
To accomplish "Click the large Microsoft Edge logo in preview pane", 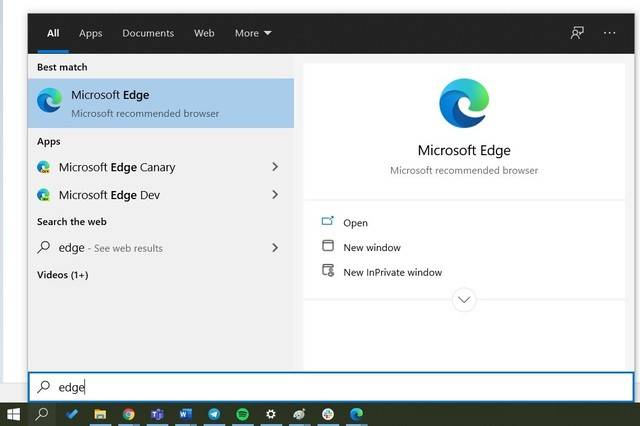I will [x=464, y=104].
